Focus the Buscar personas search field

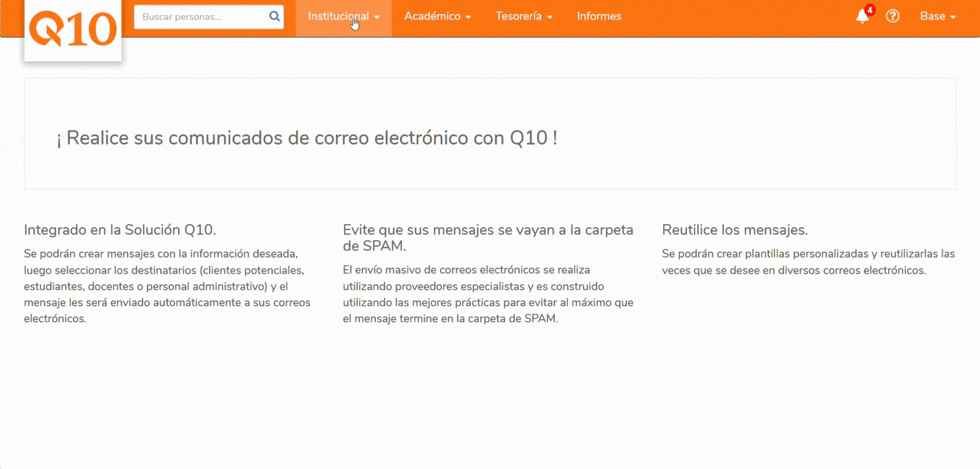tap(209, 17)
